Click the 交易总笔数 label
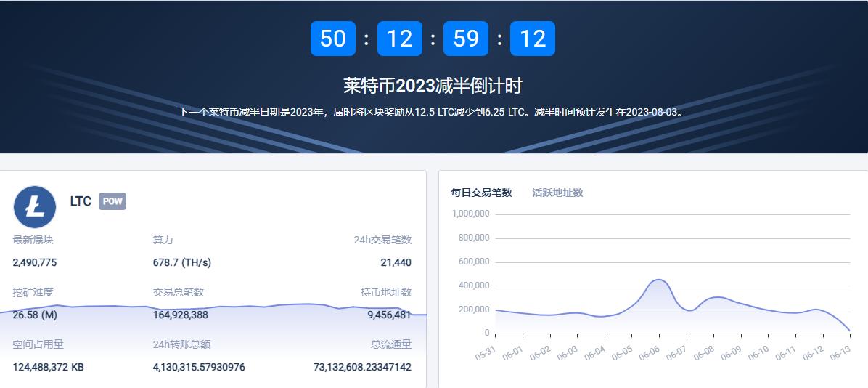 pos(179,292)
